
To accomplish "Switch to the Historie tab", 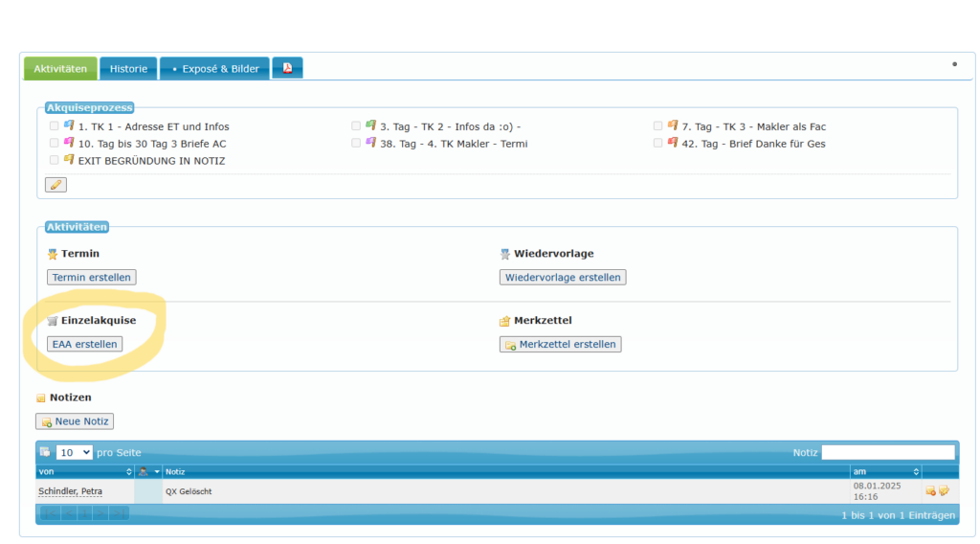I will (128, 69).
